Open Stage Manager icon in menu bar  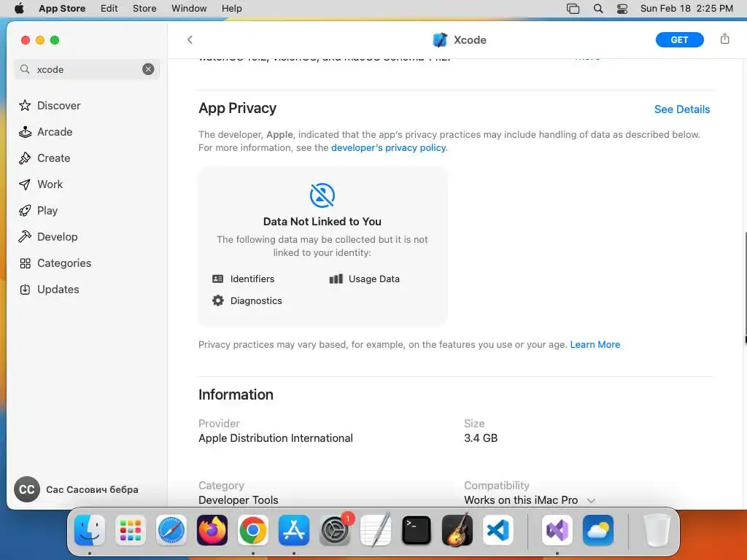click(x=573, y=9)
